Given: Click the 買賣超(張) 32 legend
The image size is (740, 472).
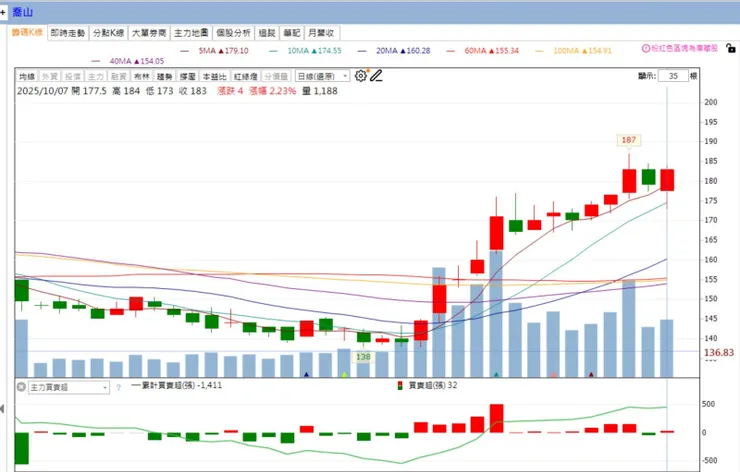Looking at the screenshot, I should pyautogui.click(x=428, y=385).
